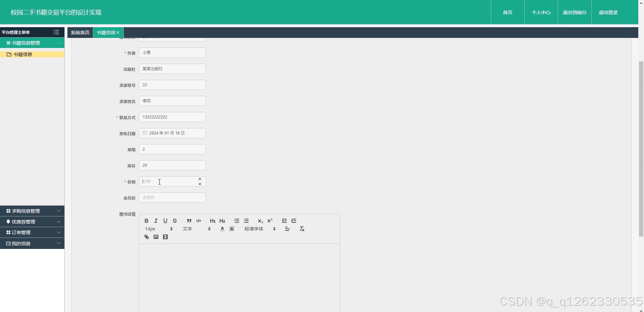Screen dimensions: 644x312
Task: Open text alignment options
Action: [x=287, y=229]
